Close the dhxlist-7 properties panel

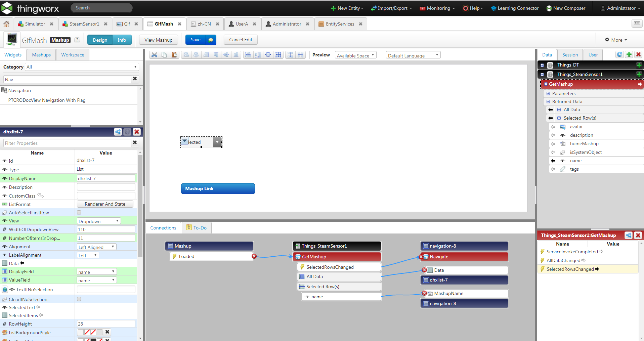(137, 132)
